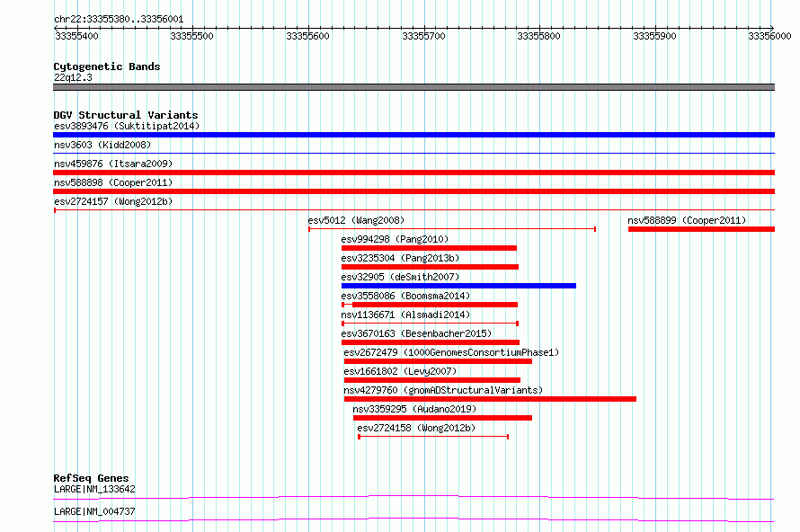Click nsv3359295 (Audano2019) label
The height and width of the screenshot is (532, 800).
[x=414, y=409]
